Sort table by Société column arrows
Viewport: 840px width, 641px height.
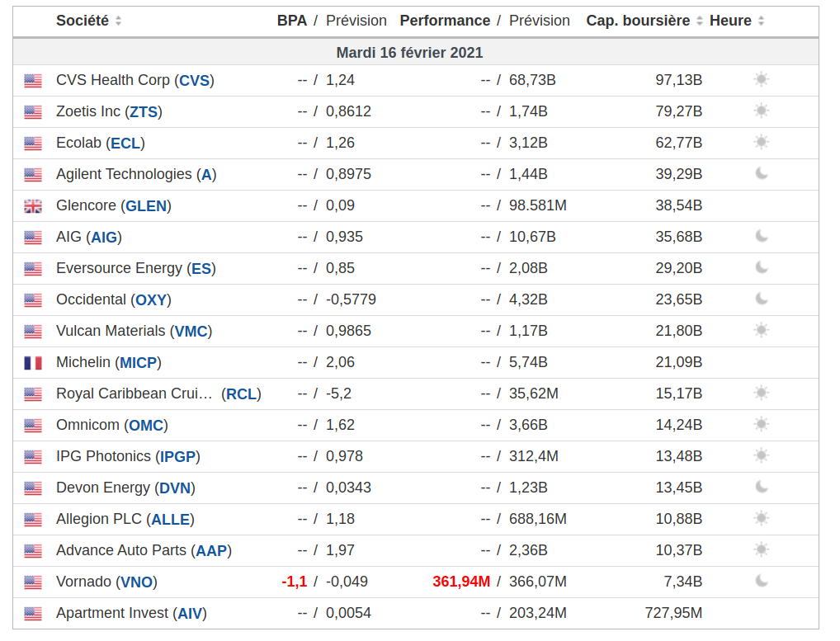[118, 21]
